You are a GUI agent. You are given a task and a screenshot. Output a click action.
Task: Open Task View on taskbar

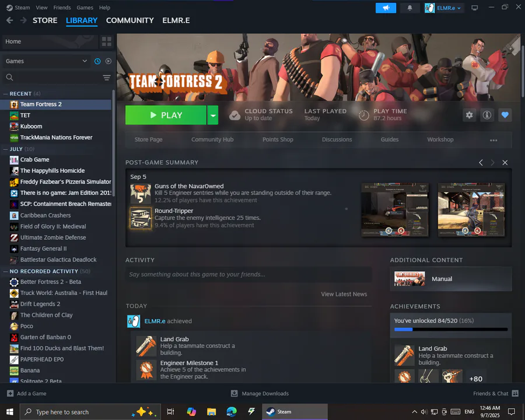(x=170, y=412)
